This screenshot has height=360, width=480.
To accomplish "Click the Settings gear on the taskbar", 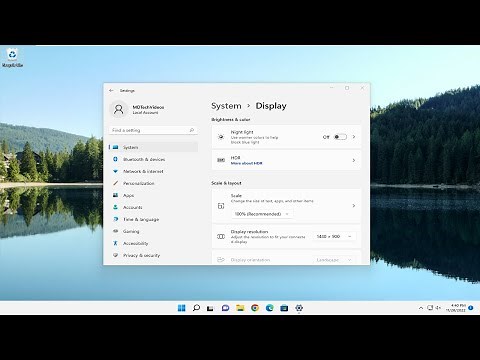I will pyautogui.click(x=299, y=308).
